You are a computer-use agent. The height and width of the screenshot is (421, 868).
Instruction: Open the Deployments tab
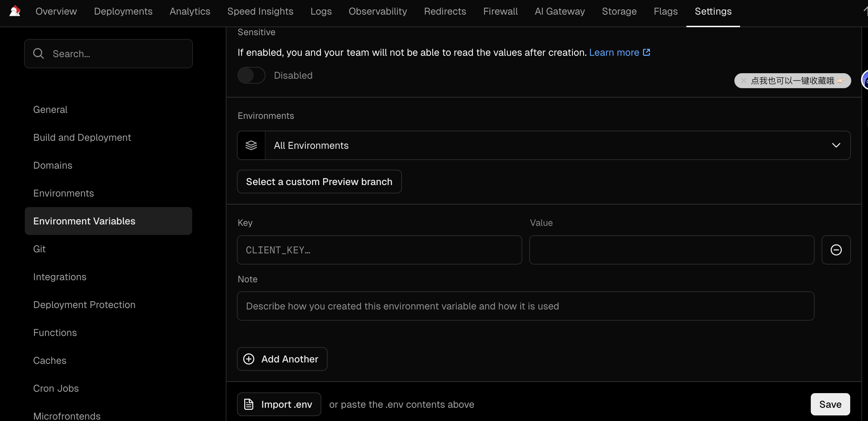click(123, 11)
